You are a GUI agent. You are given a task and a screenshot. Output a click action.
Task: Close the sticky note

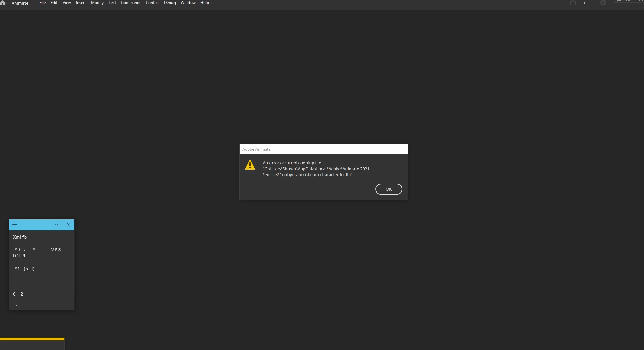69,225
